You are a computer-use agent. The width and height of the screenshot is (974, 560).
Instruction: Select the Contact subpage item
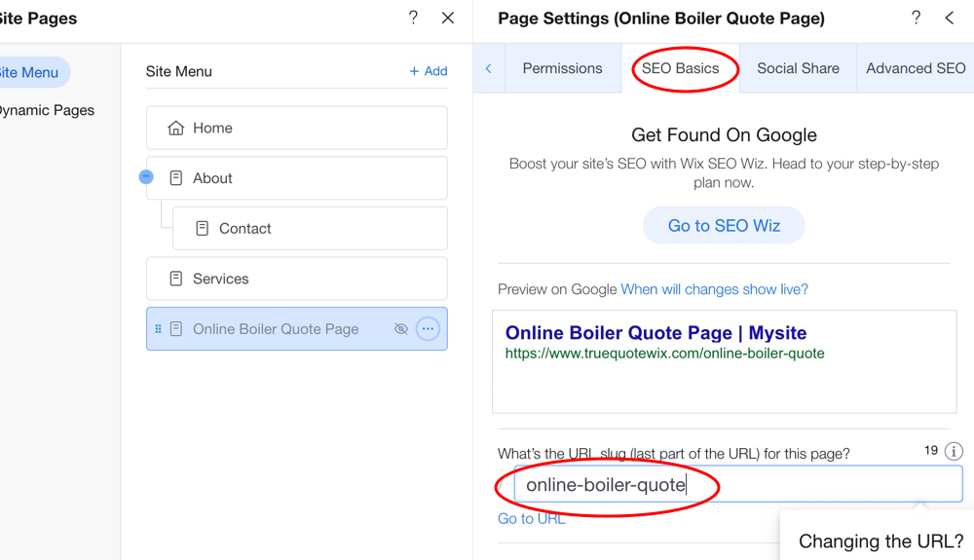click(x=310, y=229)
